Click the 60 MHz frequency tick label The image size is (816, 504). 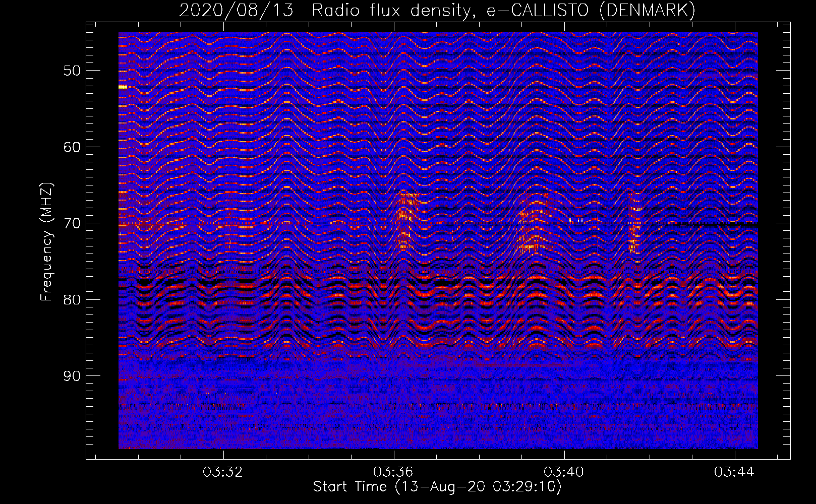pos(72,147)
